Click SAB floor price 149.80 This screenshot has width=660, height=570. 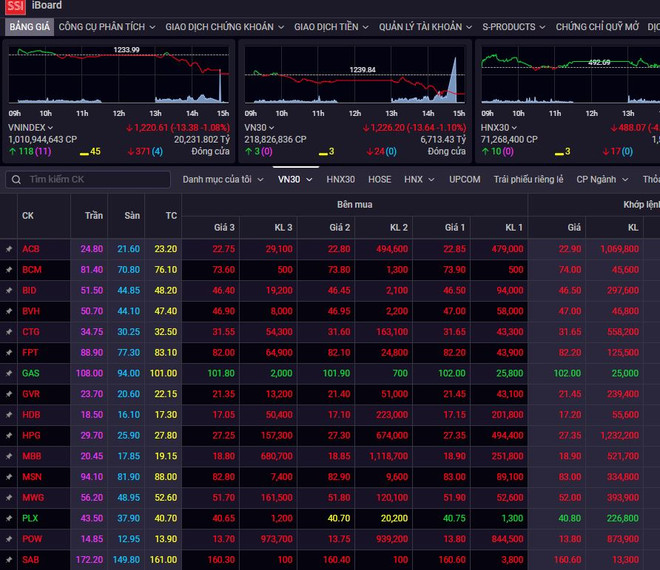[x=126, y=560]
